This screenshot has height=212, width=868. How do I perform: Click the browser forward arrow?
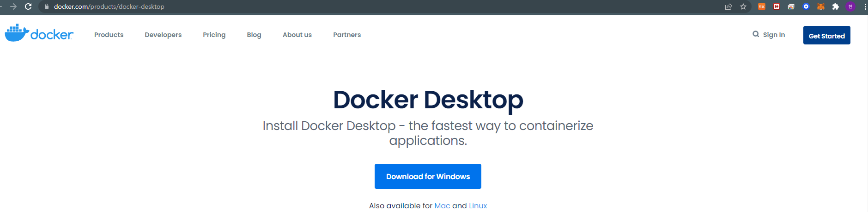pos(13,6)
